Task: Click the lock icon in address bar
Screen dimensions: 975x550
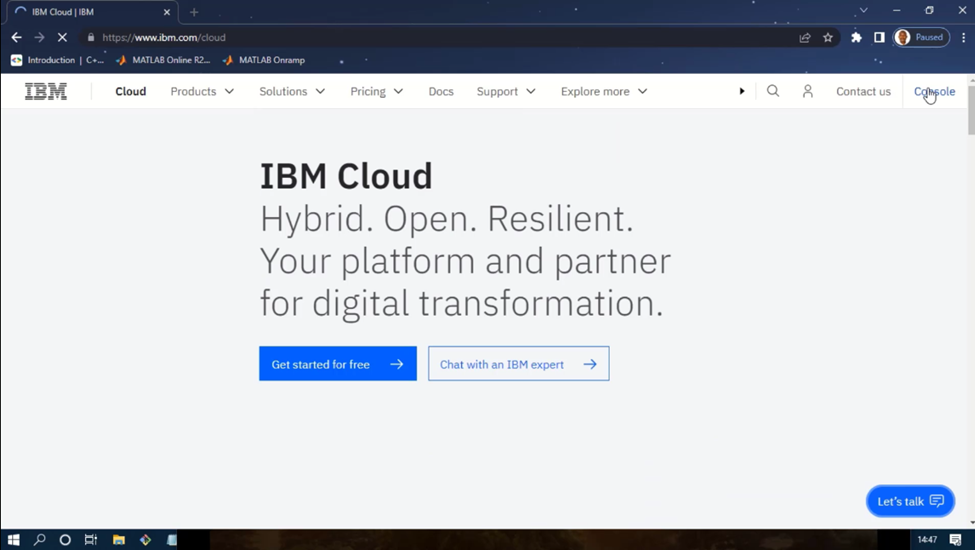Action: 91,37
